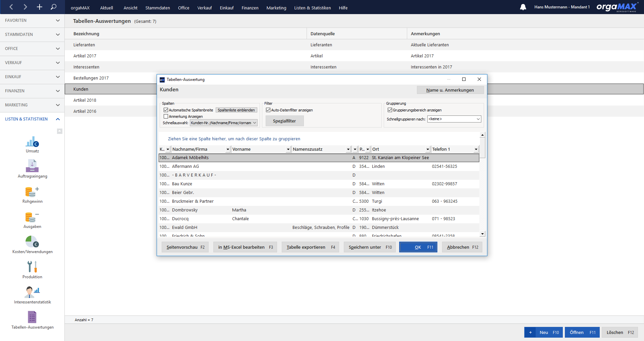Screen dimensions: 644x341
Task: Expand the FAVORITEN sidebar section
Action: click(32, 20)
